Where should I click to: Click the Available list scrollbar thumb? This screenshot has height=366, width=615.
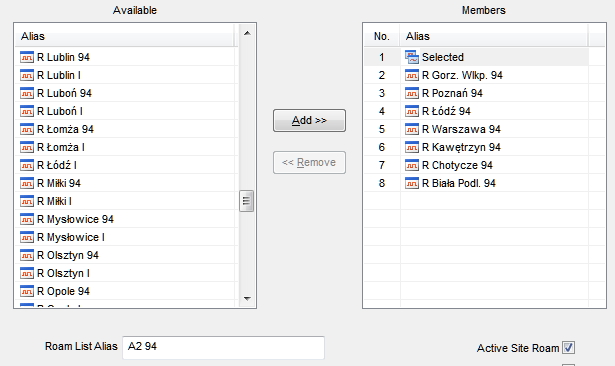pyautogui.click(x=247, y=201)
